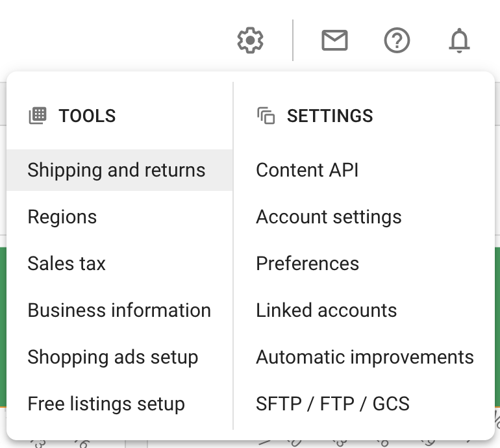The width and height of the screenshot is (500, 448).
Task: Click the help question mark icon
Action: tap(397, 40)
